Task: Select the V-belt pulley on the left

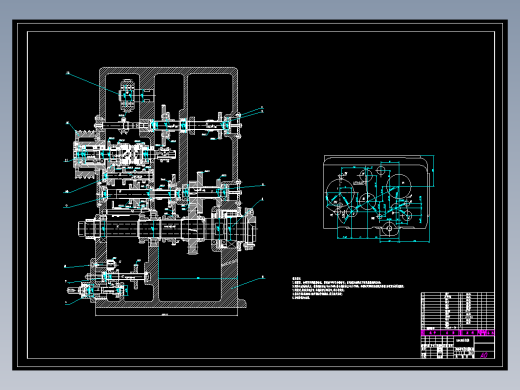Action: 85,154
